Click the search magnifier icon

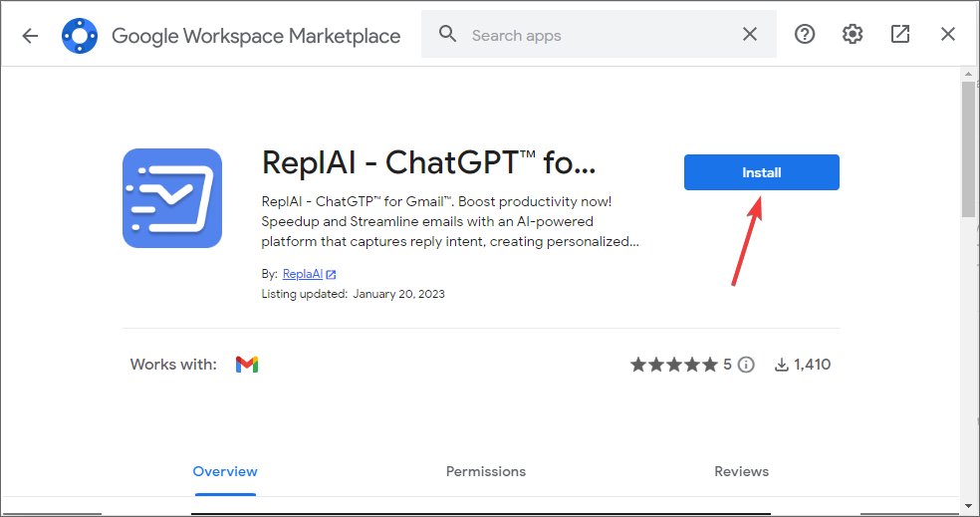pos(448,35)
